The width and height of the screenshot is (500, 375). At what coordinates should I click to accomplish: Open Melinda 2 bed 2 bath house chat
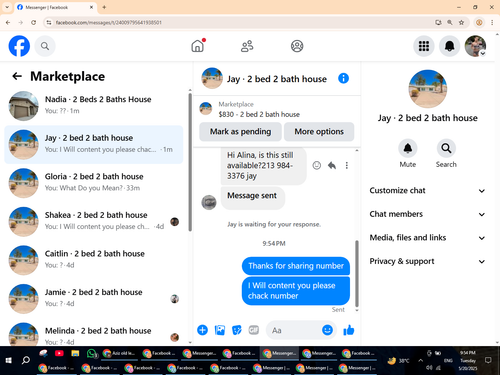(94, 334)
